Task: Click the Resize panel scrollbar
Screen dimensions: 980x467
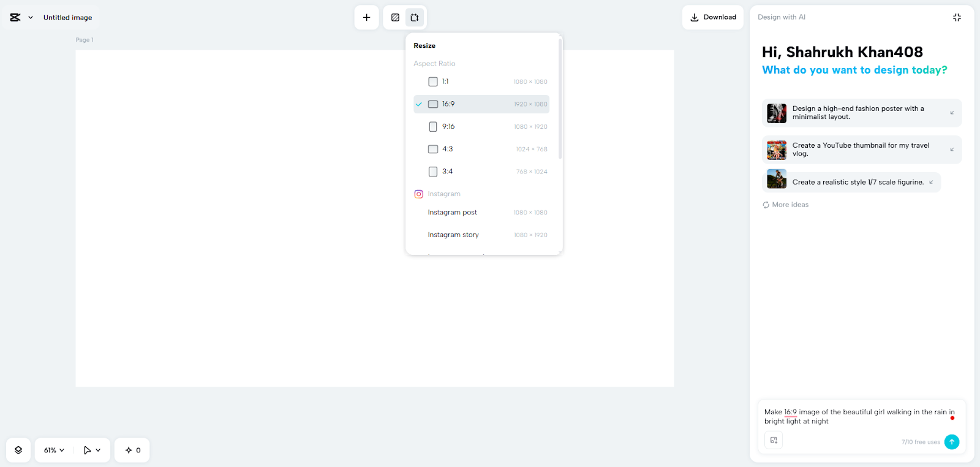Action: pyautogui.click(x=560, y=98)
